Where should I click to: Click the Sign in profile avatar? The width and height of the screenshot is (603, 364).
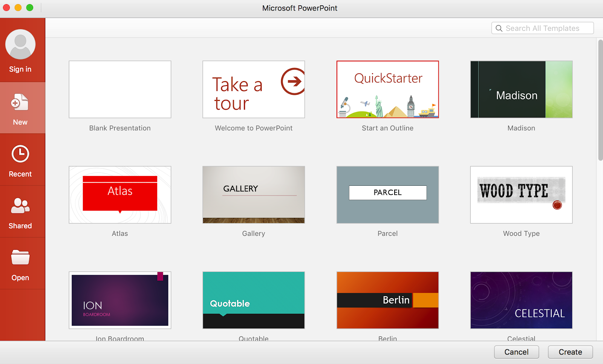pos(20,44)
